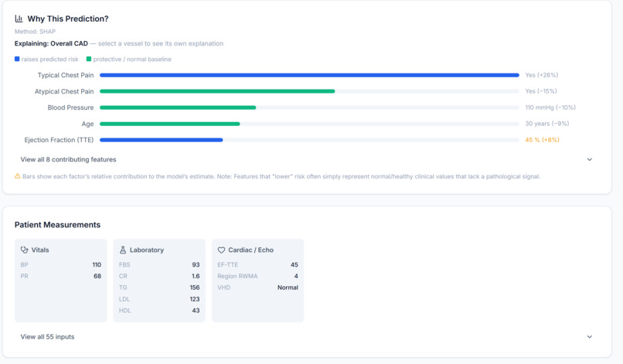This screenshot has height=364, width=623.
Task: Click the Atypical Chest Pain green bar
Action: pyautogui.click(x=217, y=91)
